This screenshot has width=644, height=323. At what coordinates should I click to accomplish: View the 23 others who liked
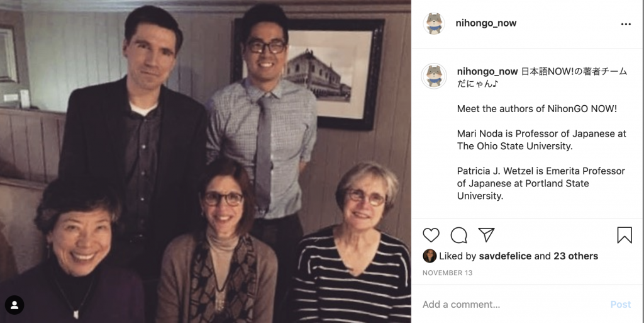pos(575,256)
